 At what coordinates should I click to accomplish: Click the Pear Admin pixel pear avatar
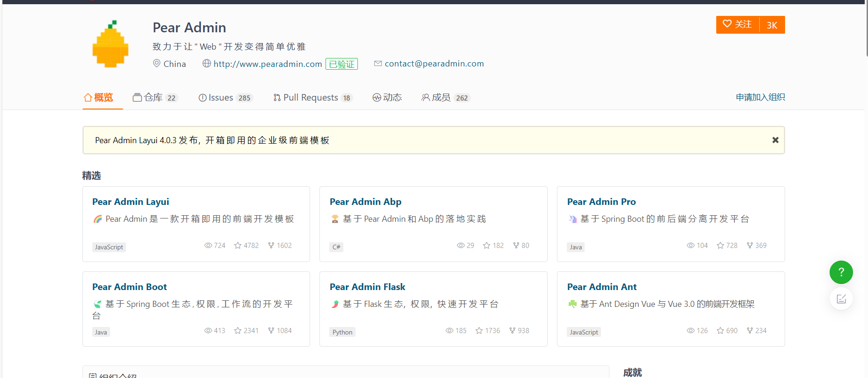(111, 44)
